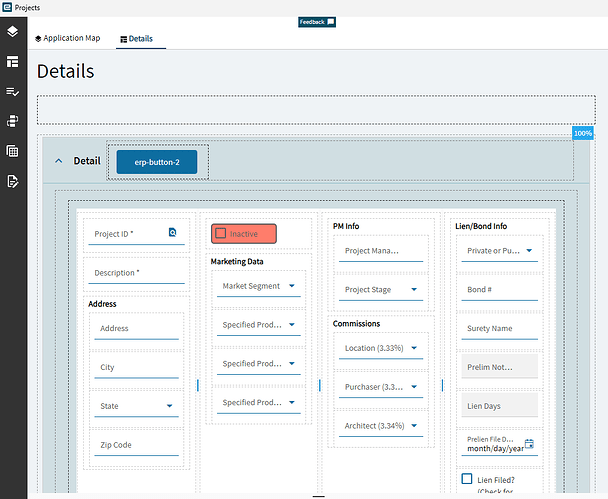Click the Project ID input field
The width and height of the screenshot is (608, 499).
tap(136, 234)
